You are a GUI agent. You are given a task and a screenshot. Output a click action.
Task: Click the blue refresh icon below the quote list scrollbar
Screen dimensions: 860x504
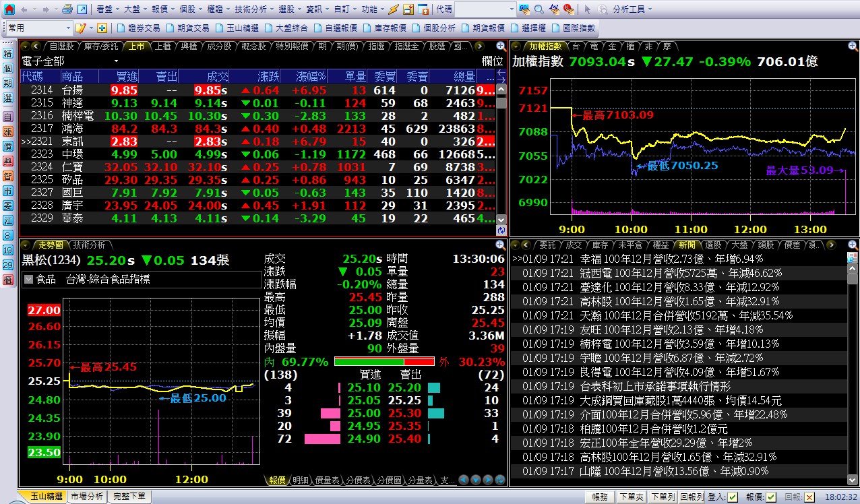[501, 230]
